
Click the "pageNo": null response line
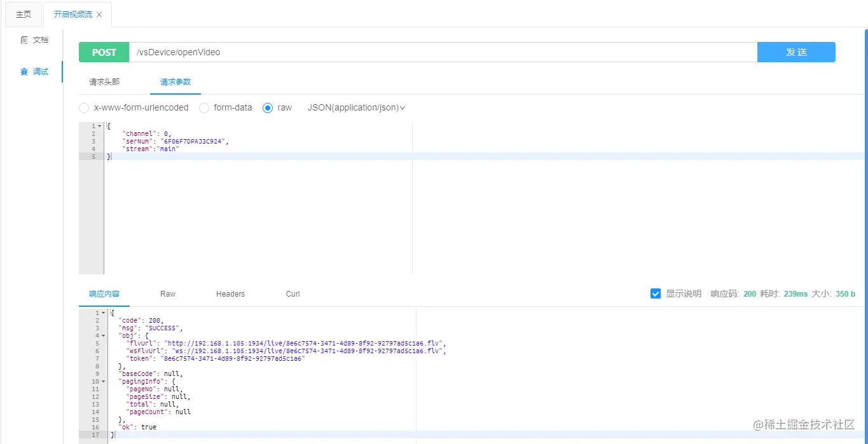154,389
